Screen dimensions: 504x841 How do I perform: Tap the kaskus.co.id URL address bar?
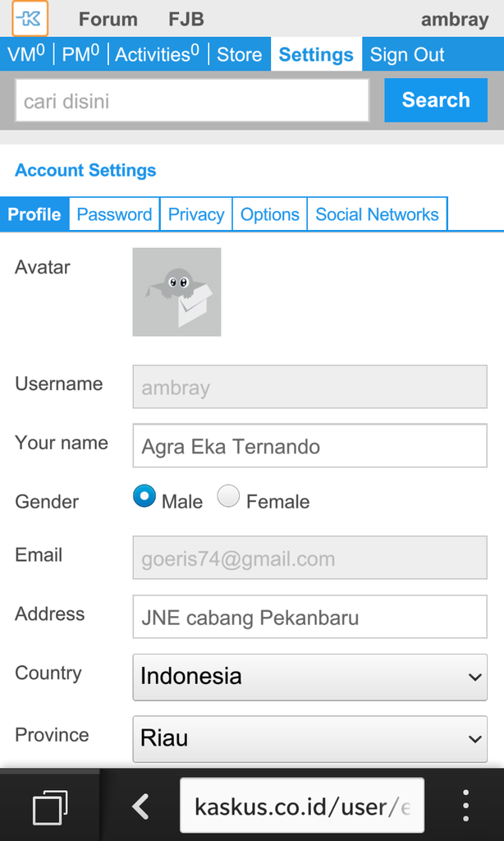[302, 806]
